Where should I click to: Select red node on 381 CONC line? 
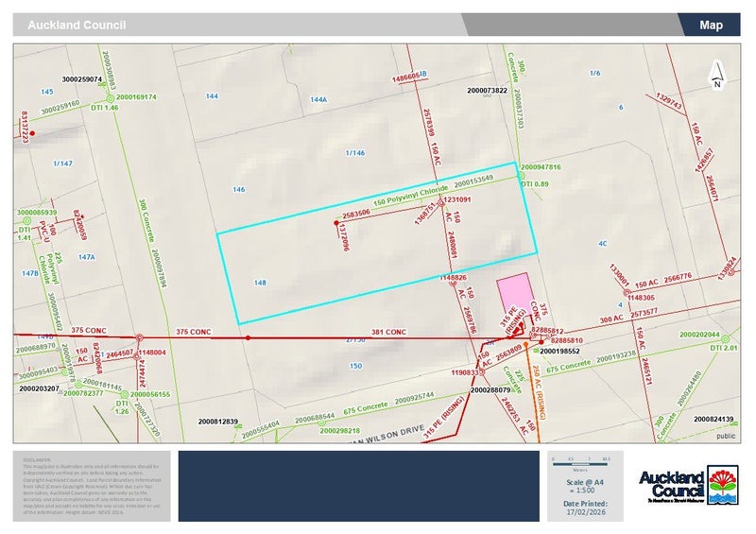coord(248,337)
